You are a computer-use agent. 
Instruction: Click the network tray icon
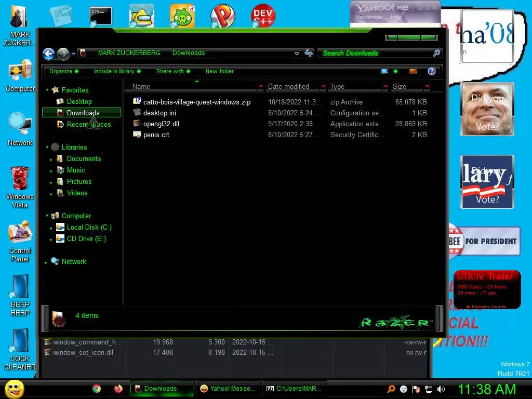coord(429,389)
